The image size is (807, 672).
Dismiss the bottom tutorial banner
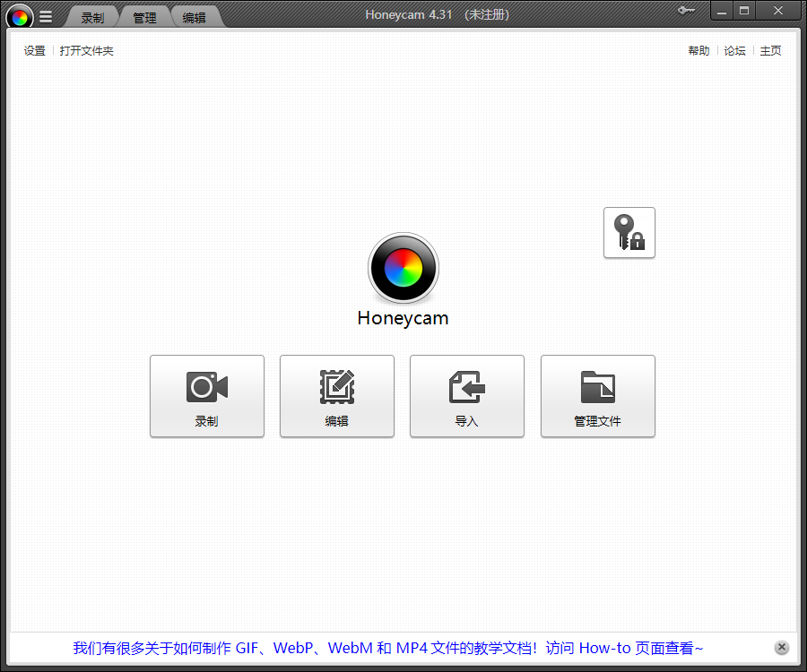pos(781,647)
